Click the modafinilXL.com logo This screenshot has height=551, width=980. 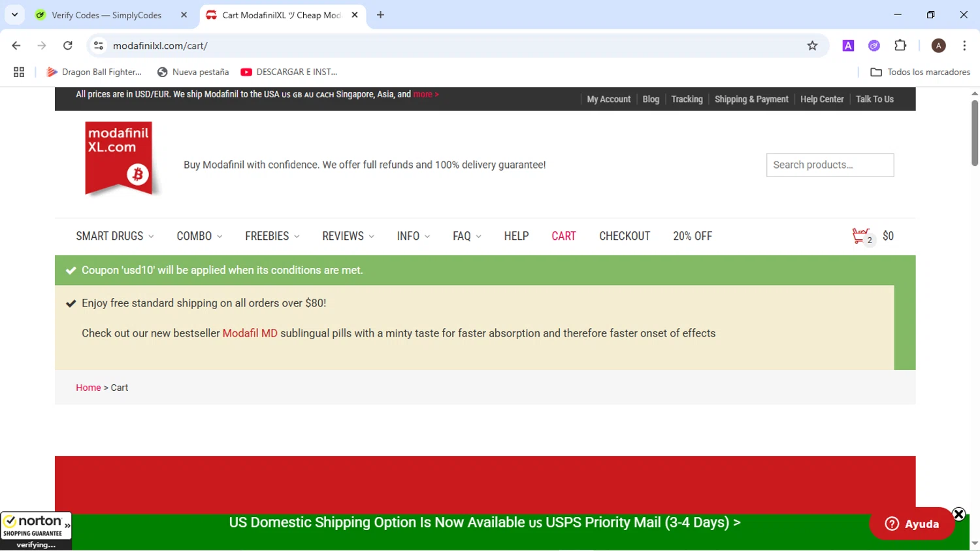point(121,159)
